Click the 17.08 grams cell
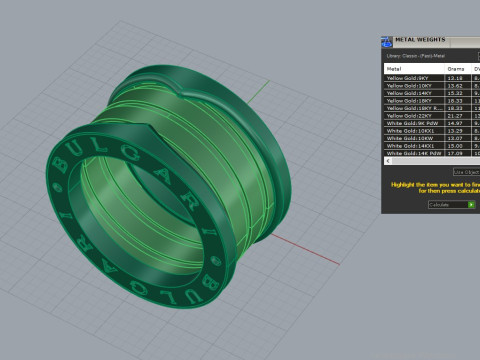The width and height of the screenshot is (480, 360). point(457,153)
